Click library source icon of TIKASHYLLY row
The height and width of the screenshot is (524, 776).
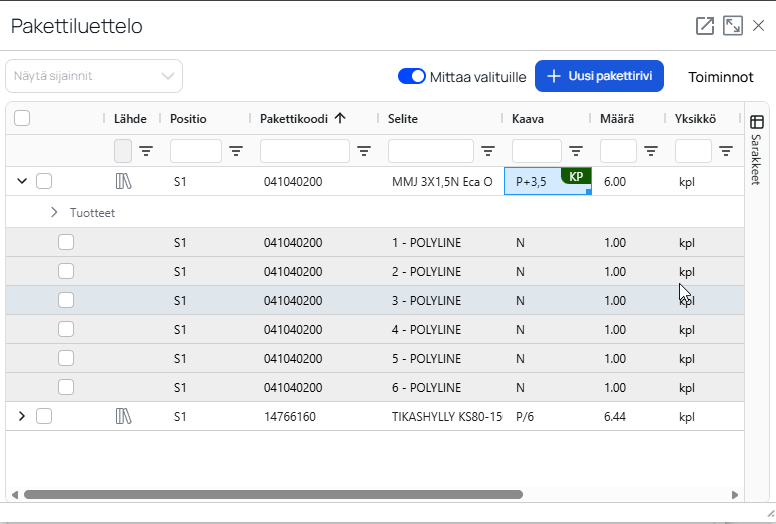pyautogui.click(x=123, y=416)
